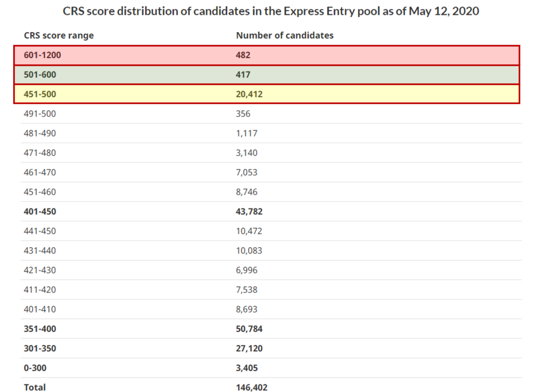Click the bold 351-400 range cell
Screen dimensions: 534x392
point(40,329)
